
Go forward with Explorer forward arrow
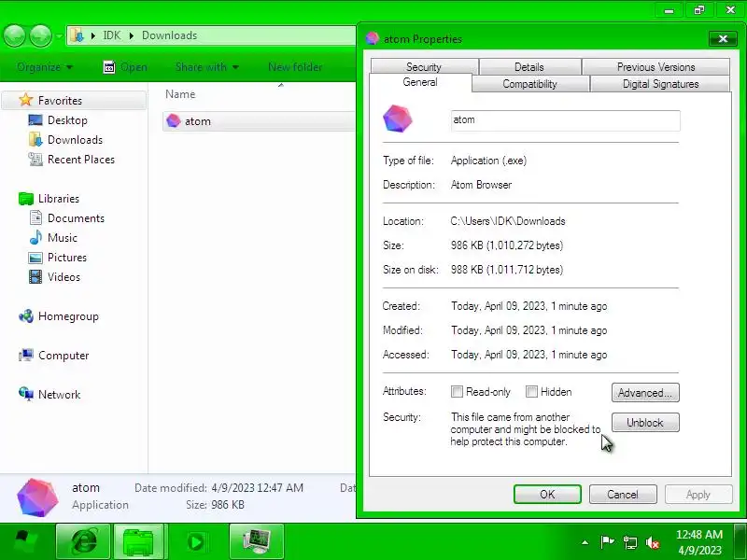coord(40,35)
